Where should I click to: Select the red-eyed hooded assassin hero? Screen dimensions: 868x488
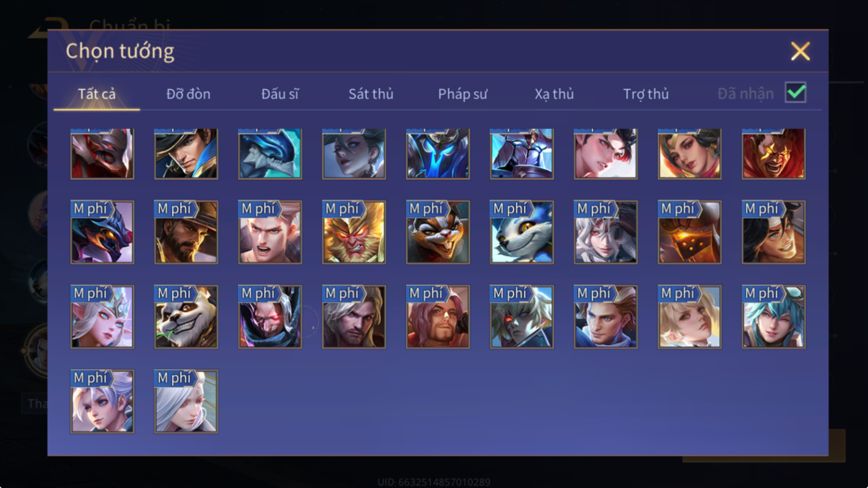point(270,317)
